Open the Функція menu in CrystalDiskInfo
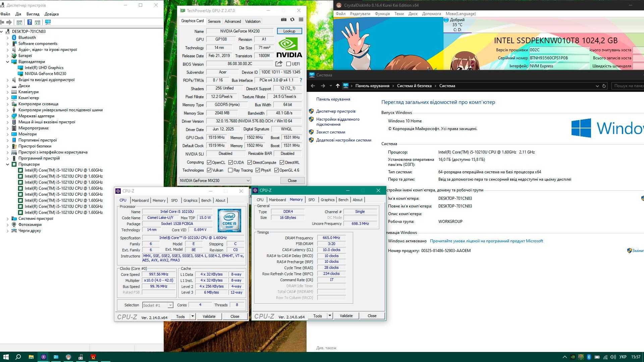Image resolution: width=644 pixels, height=362 pixels. tap(382, 14)
